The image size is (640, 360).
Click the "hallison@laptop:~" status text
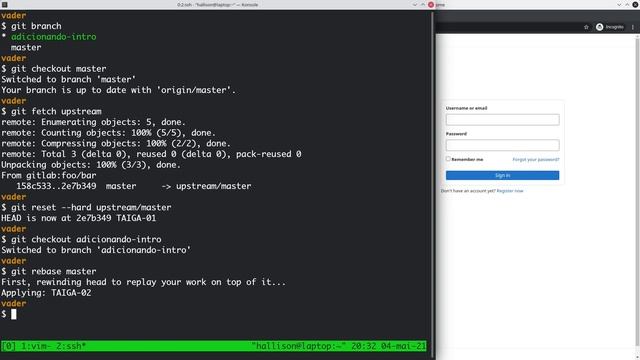click(299, 346)
